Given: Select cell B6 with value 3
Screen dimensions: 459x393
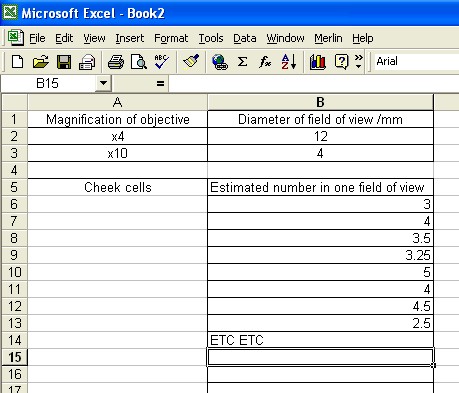Looking at the screenshot, I should pyautogui.click(x=320, y=204).
